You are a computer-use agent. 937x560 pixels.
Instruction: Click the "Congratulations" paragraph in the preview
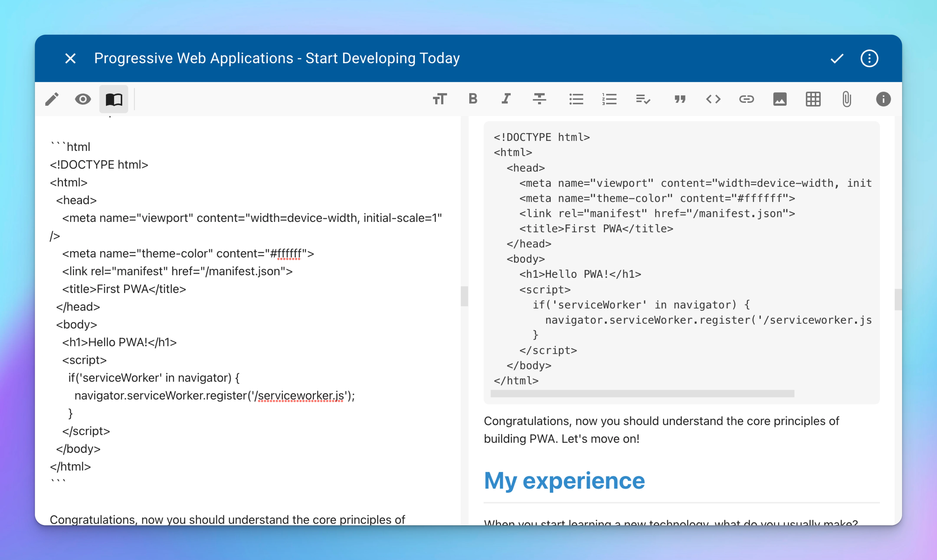tap(661, 430)
